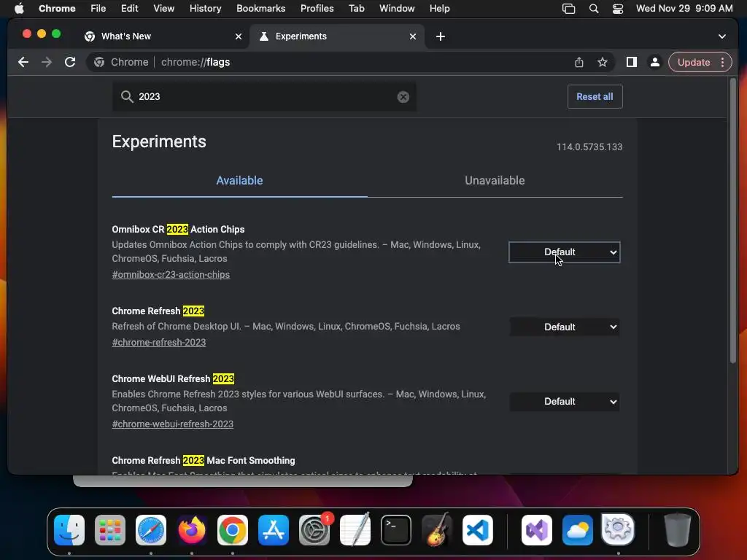This screenshot has height=560, width=747.
Task: Open #chrome-webui-refresh-2023 link
Action: pos(172,424)
